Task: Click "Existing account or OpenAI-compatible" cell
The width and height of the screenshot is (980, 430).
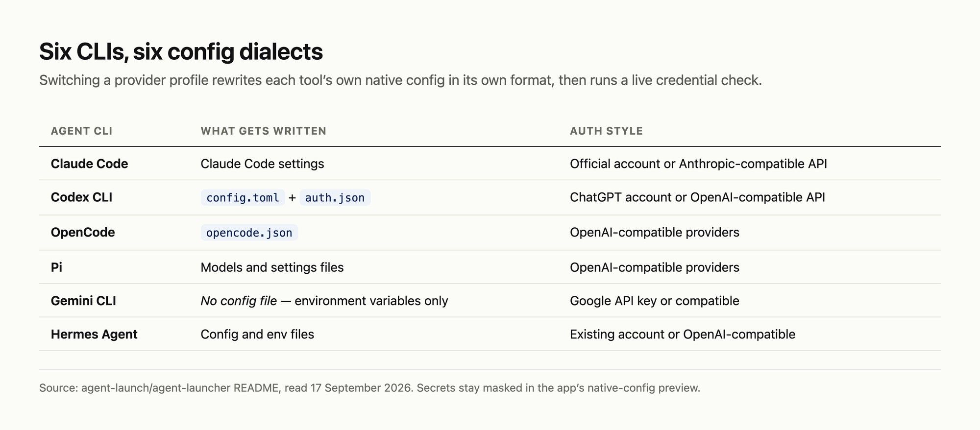Action: click(682, 334)
